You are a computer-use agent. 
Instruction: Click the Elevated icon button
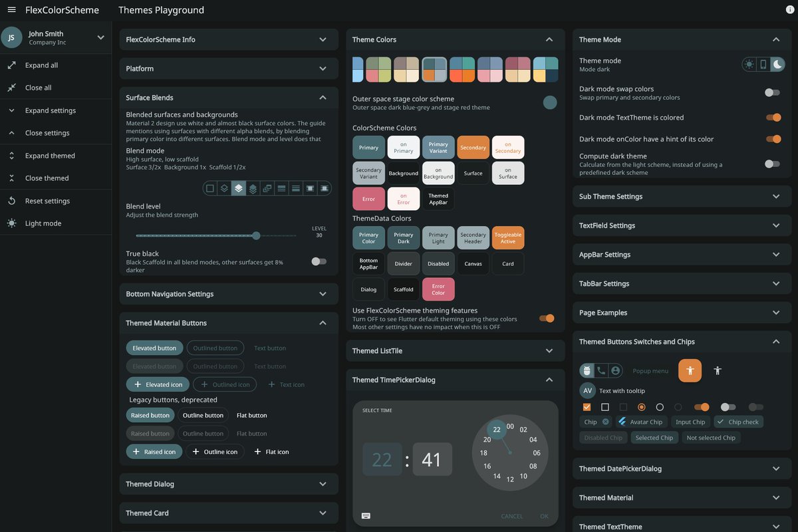pos(158,384)
